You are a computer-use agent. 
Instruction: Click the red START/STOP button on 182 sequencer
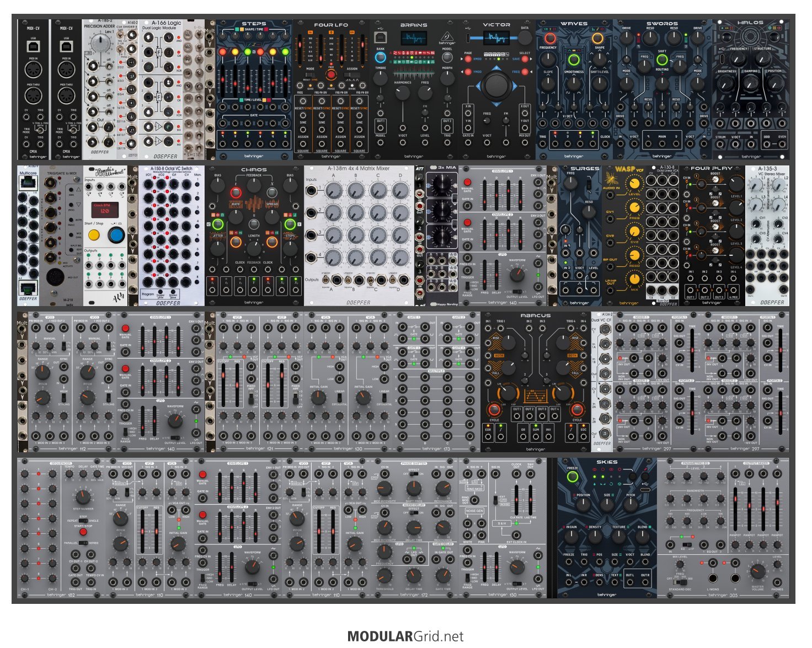point(83,532)
